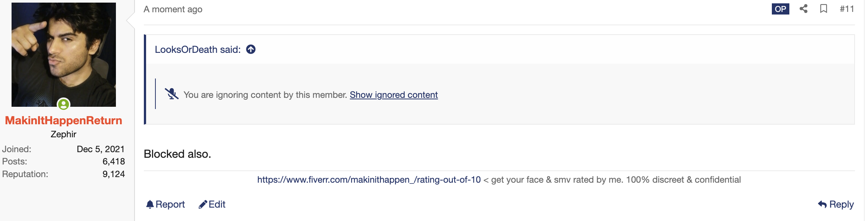The image size is (868, 221).
Task: Open 'LooksOrDeath said:' quote header
Action: tap(198, 49)
